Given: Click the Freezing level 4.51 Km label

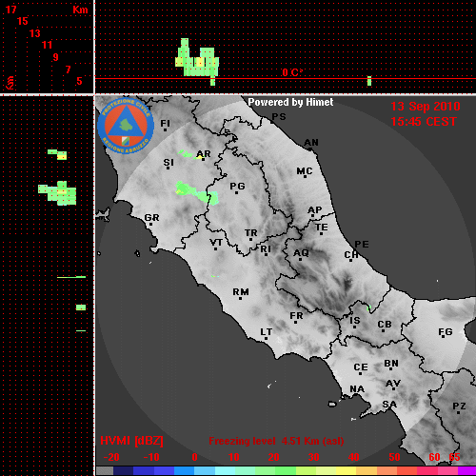Looking at the screenshot, I should [x=276, y=441].
